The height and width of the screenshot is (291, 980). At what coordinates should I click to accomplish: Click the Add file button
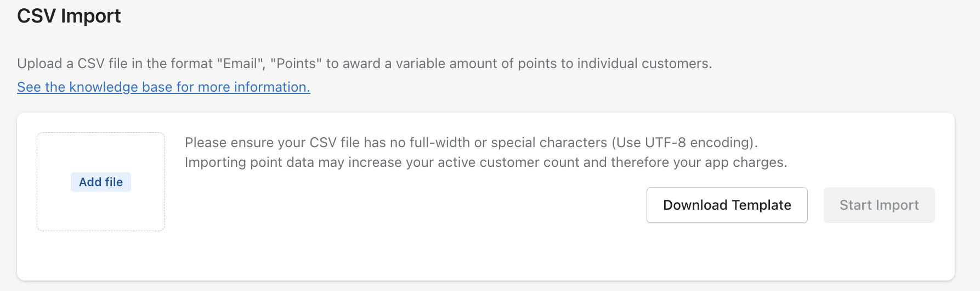pyautogui.click(x=101, y=182)
